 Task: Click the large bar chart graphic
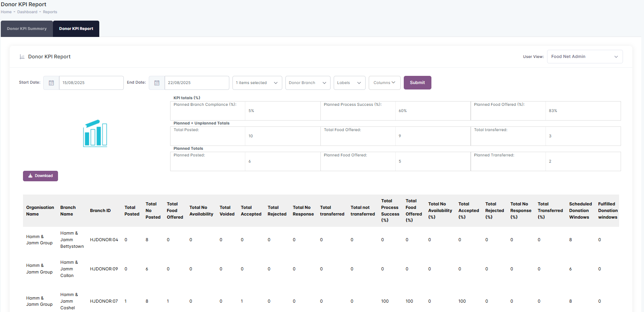tap(95, 133)
